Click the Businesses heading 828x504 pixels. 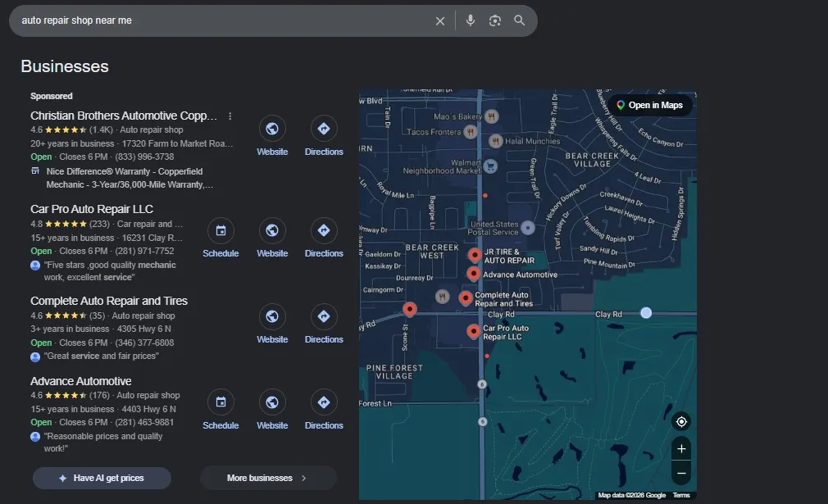[x=65, y=66]
